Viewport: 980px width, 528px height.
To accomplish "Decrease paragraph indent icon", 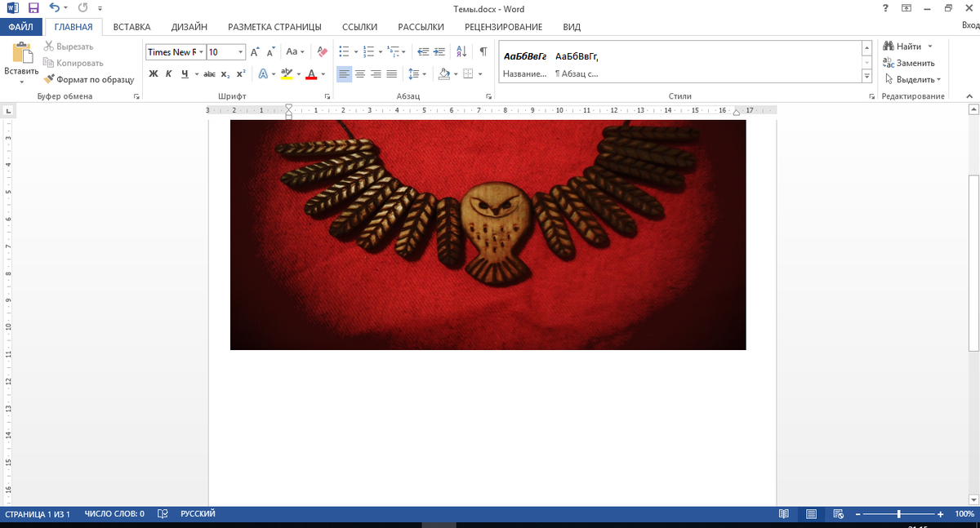I will tap(423, 51).
